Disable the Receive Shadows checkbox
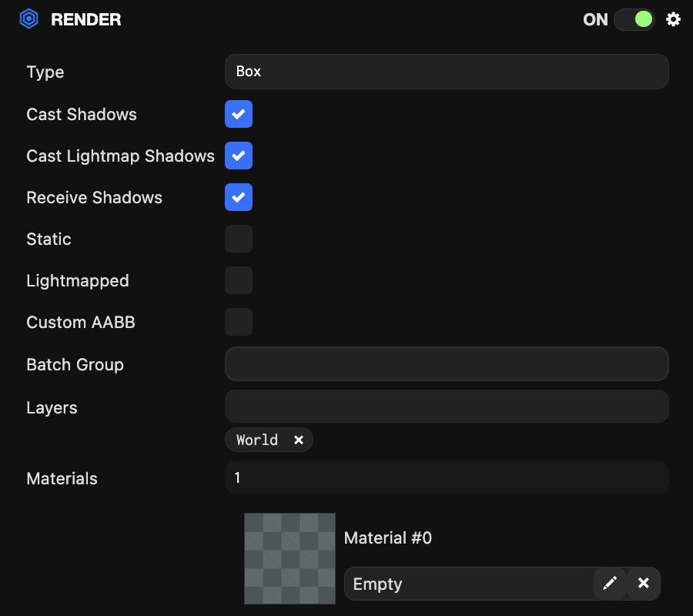The height and width of the screenshot is (616, 693). click(239, 197)
